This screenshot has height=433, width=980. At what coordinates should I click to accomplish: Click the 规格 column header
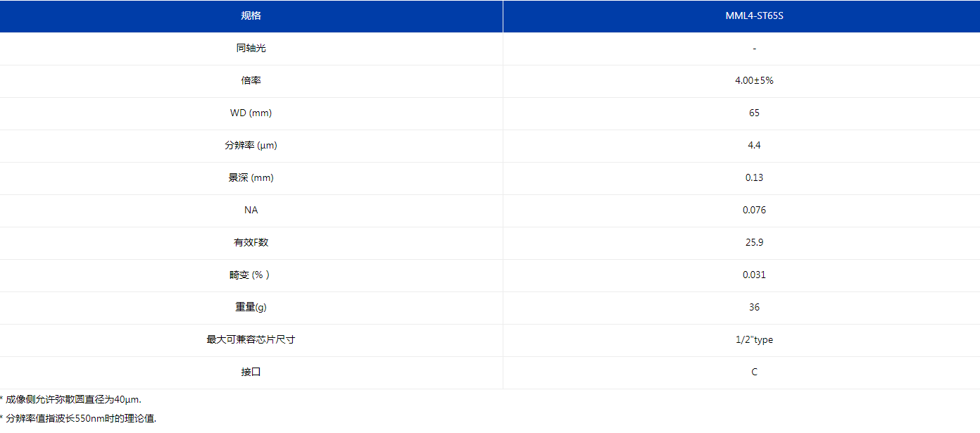coord(251,16)
